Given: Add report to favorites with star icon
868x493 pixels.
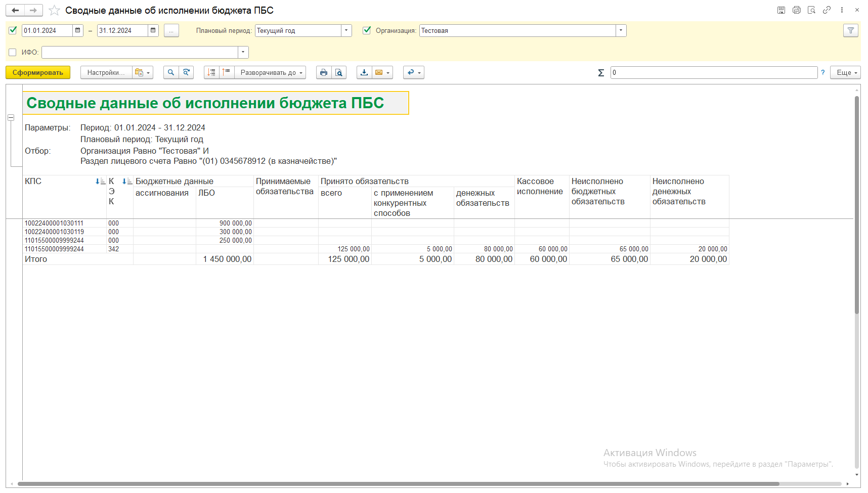Looking at the screenshot, I should click(54, 10).
